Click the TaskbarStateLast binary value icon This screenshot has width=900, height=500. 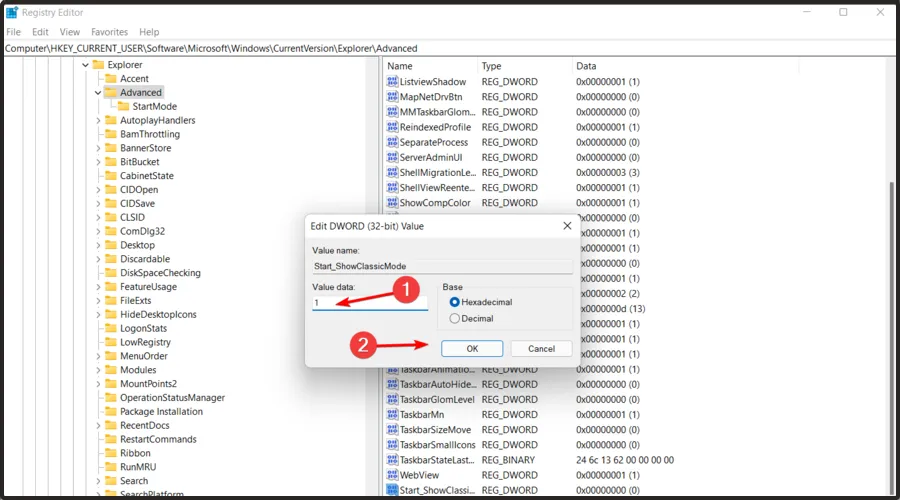coord(392,460)
